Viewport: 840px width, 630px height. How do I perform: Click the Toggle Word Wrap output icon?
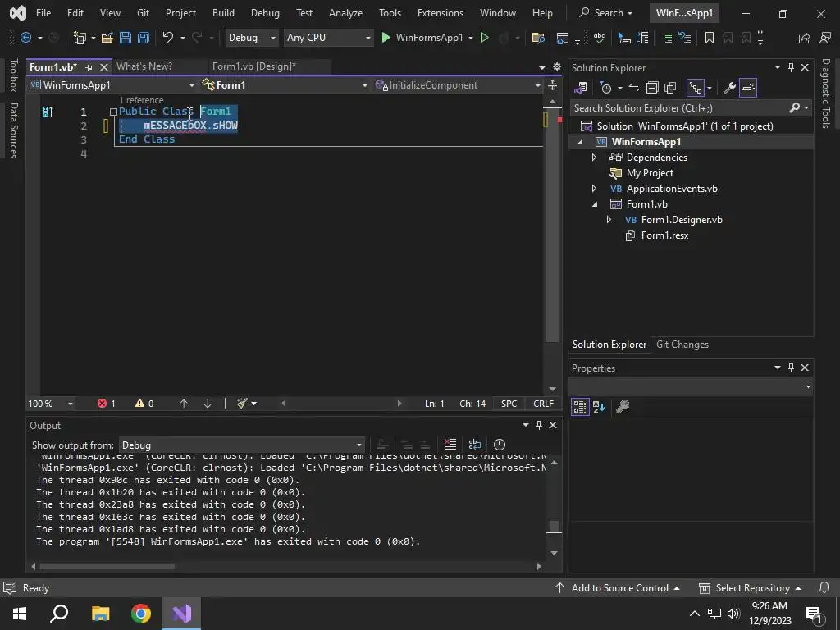pos(475,445)
